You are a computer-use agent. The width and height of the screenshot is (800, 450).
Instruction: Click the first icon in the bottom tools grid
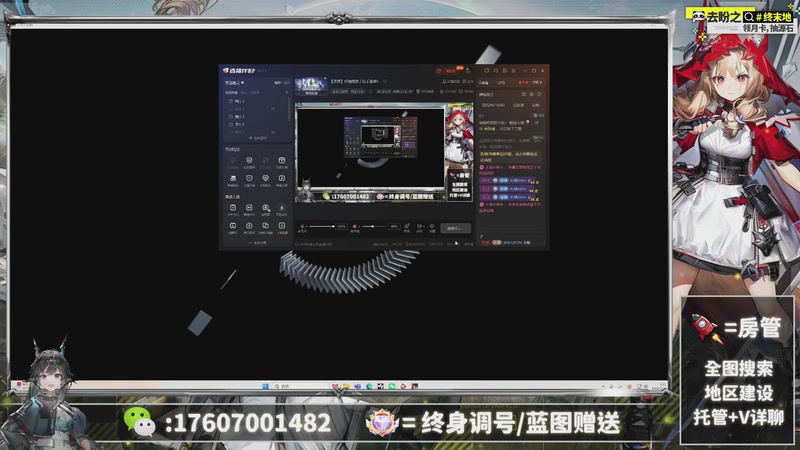pos(232,209)
